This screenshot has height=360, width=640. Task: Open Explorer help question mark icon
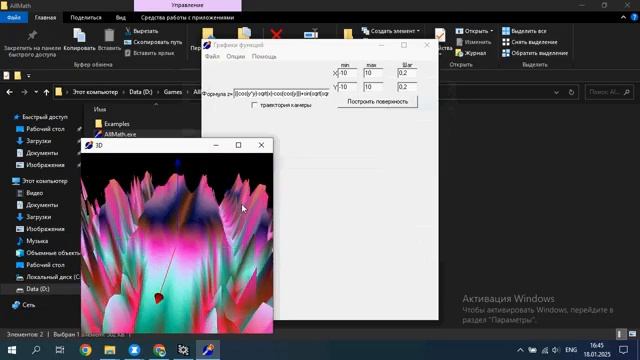tap(634, 17)
